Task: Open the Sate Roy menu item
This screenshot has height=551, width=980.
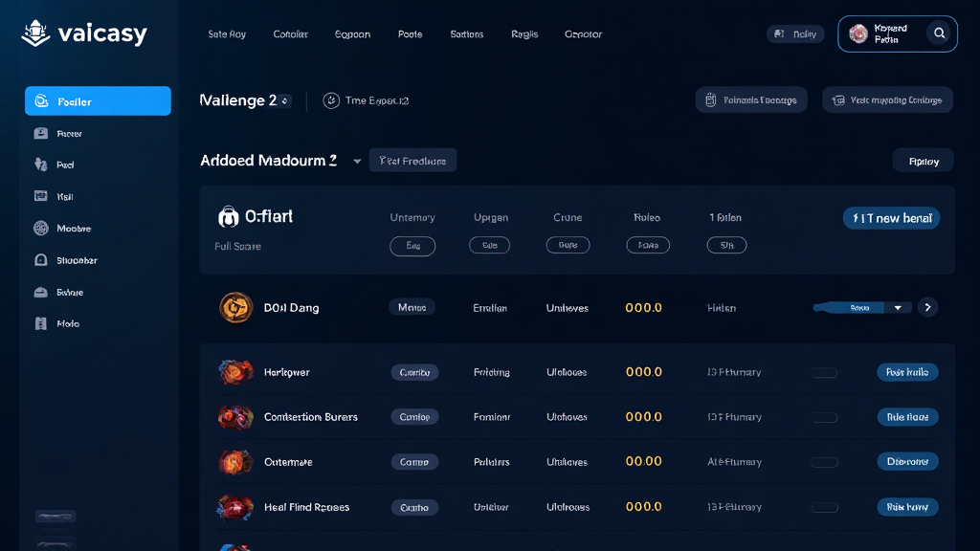Action: point(227,34)
